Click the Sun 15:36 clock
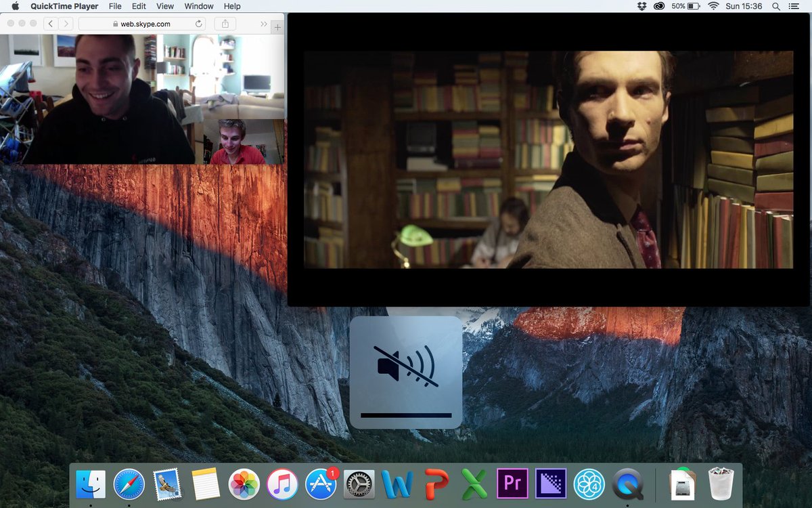 [x=744, y=6]
